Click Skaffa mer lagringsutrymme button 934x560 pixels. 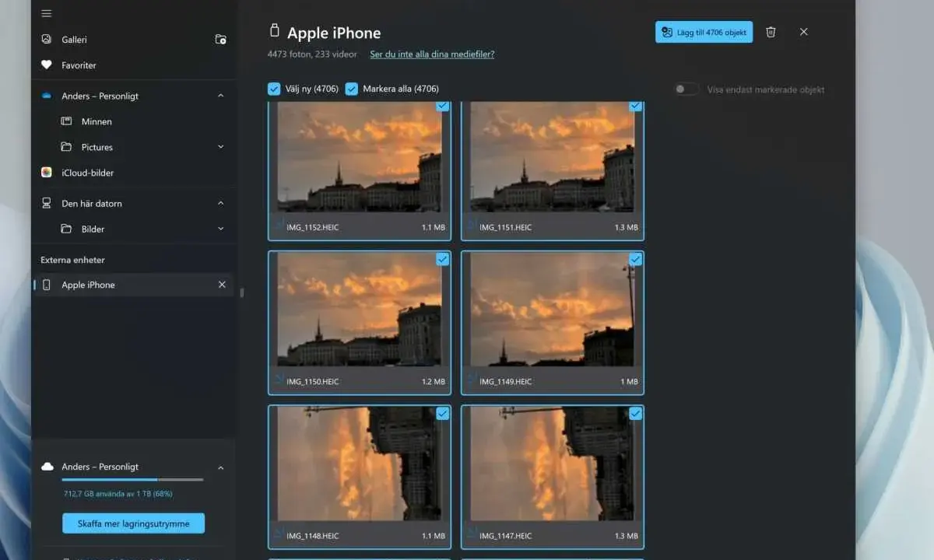[133, 523]
